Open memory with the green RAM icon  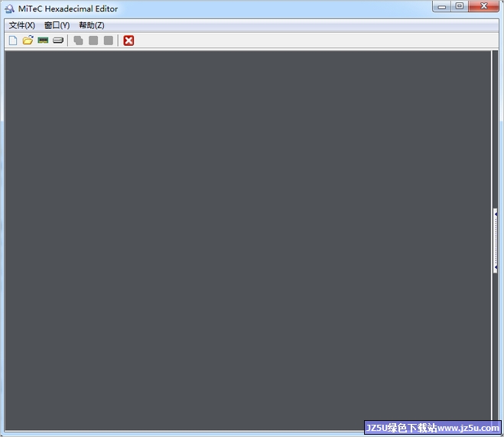click(43, 41)
